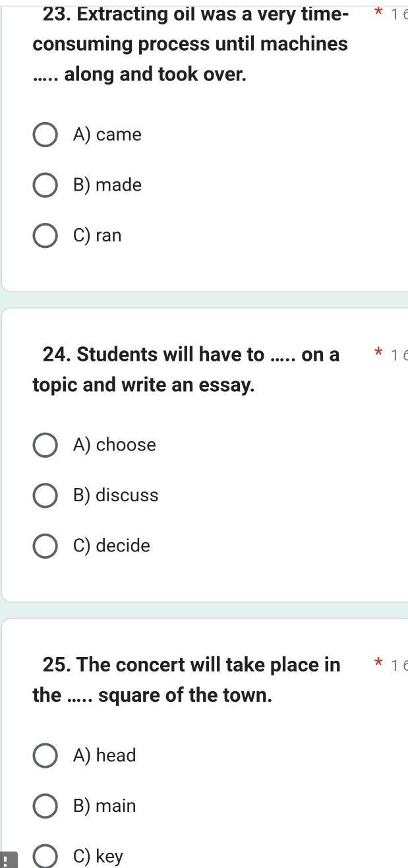
Task: Select 'A) choose' radio button
Action: coord(45,445)
